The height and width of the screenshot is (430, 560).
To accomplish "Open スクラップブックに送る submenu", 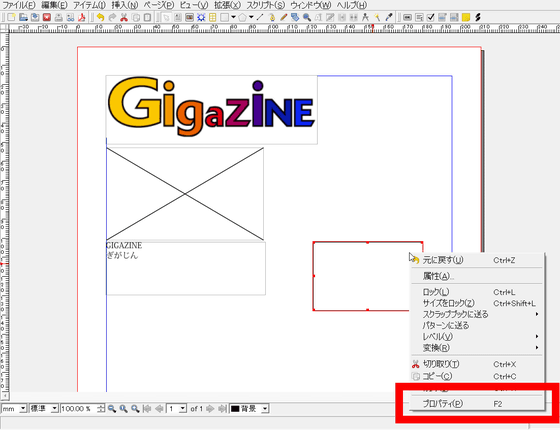I will coord(477,314).
